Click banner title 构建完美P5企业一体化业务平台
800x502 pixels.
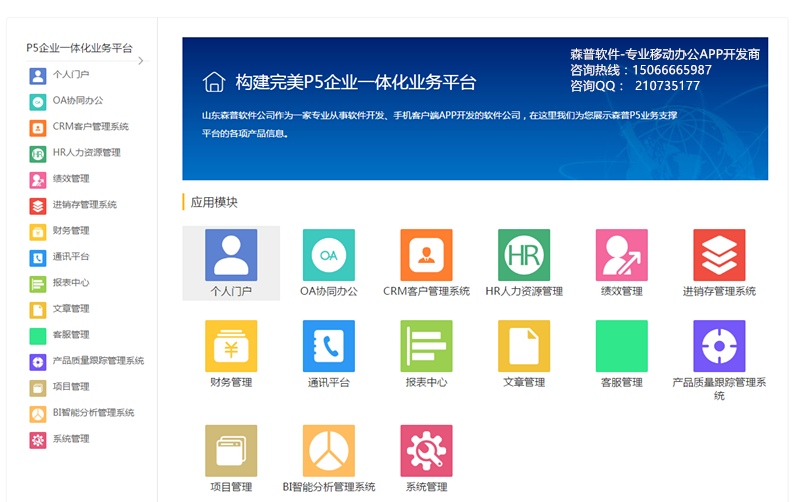[355, 82]
